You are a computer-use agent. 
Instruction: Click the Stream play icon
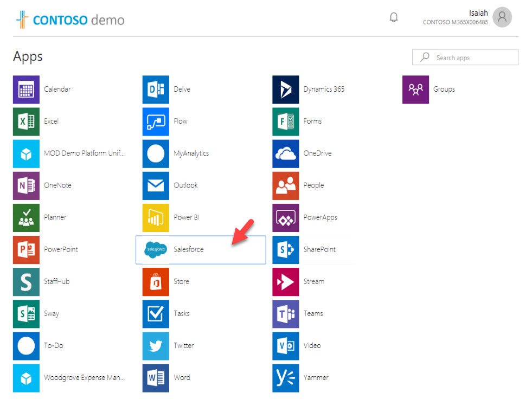(286, 282)
